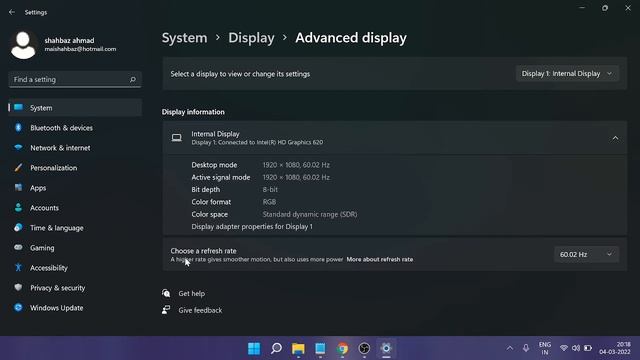This screenshot has height=360, width=640.
Task: Click the Wi-Fi tray icon
Action: [564, 348]
